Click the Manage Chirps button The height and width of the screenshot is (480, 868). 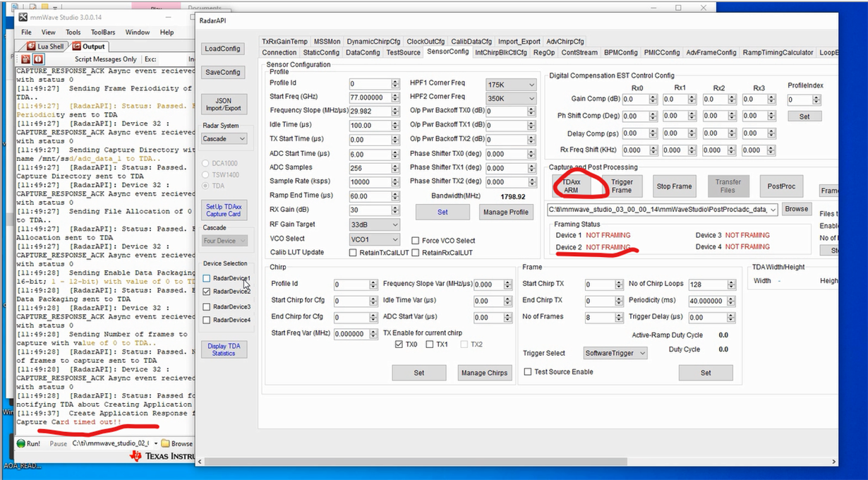click(484, 373)
